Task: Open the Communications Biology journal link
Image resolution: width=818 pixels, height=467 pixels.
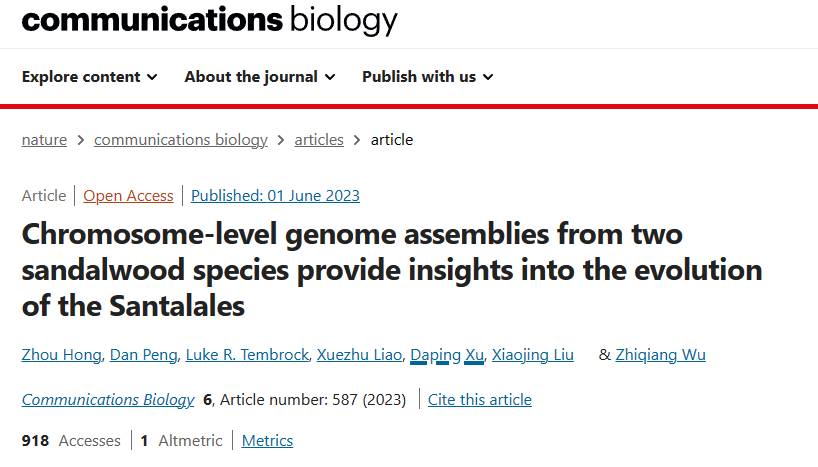Action: click(x=108, y=400)
